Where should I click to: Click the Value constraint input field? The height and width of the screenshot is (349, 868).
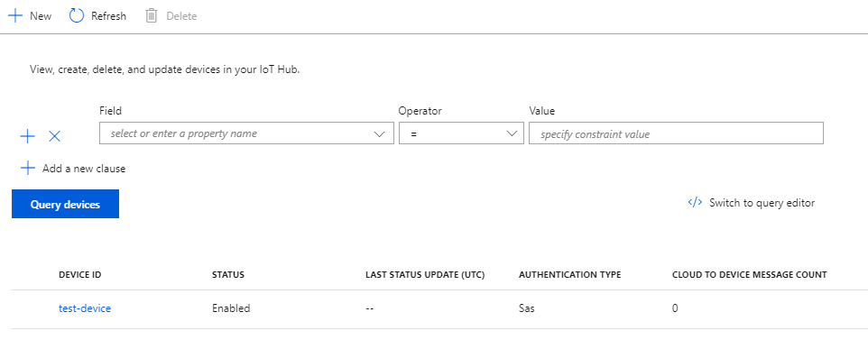click(x=676, y=133)
